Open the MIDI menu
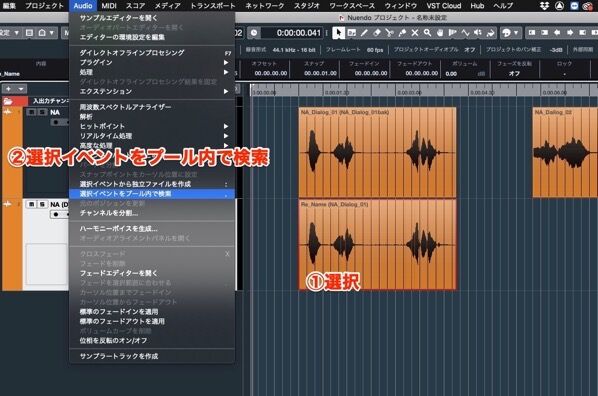This screenshot has height=396, width=598. pyautogui.click(x=109, y=6)
